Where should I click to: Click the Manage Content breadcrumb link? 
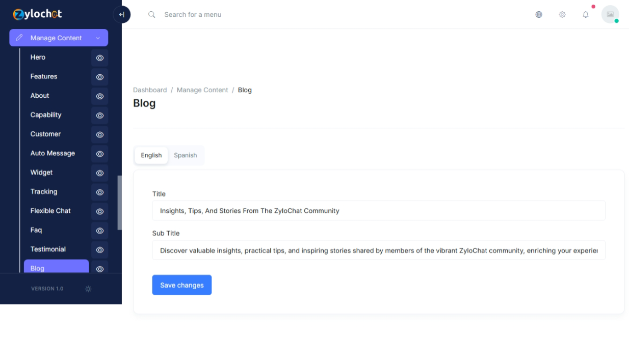coord(202,90)
